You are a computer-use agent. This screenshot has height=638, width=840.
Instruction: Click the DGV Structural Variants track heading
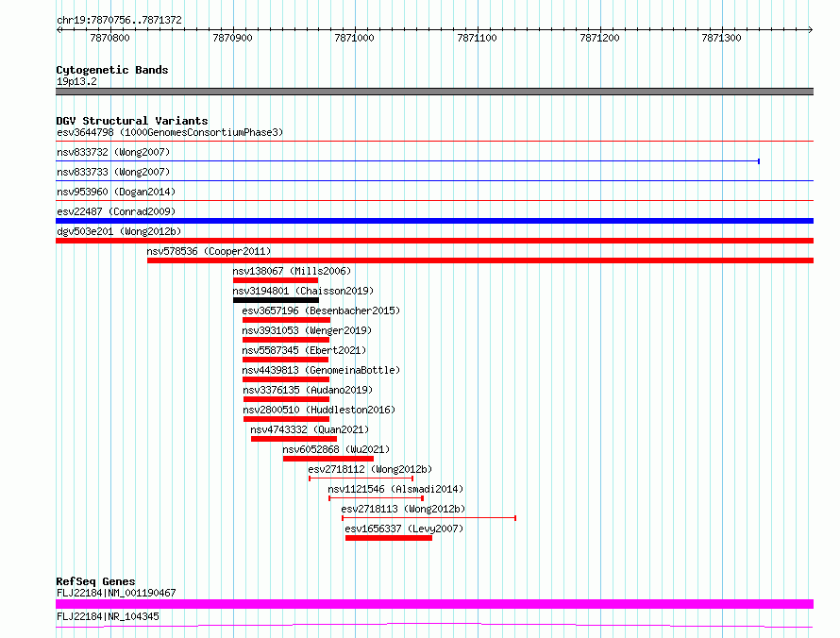(132, 121)
